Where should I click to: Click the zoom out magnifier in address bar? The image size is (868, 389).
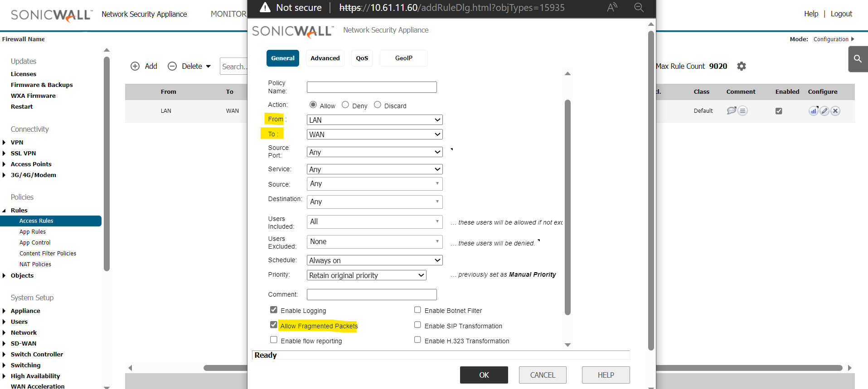639,8
